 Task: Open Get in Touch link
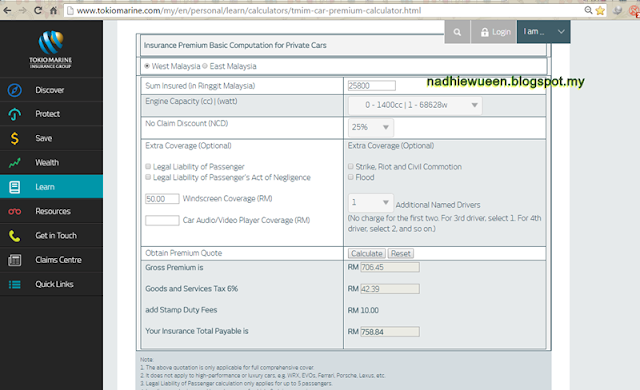tap(51, 235)
